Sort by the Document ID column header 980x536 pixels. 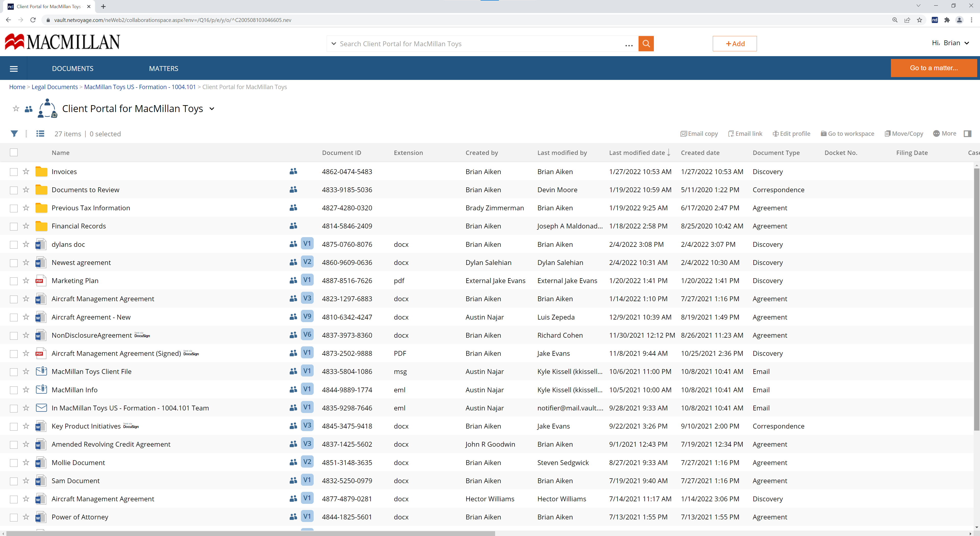point(341,153)
